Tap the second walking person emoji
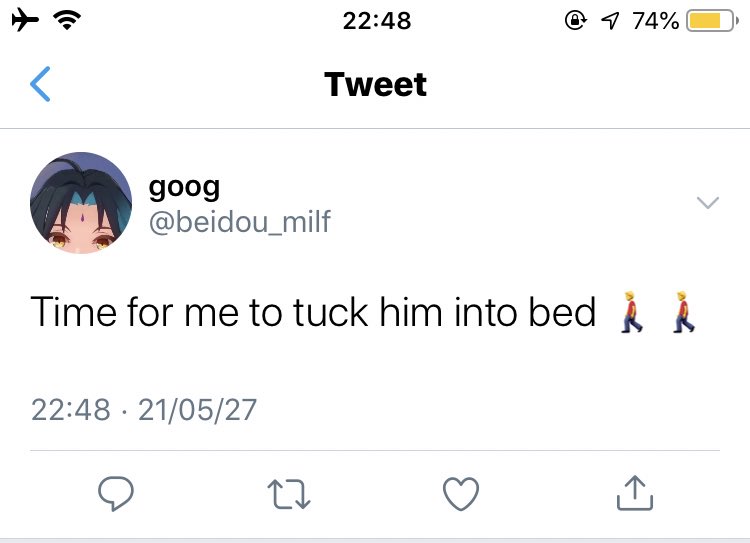Viewport: 750px width, 543px height. [x=684, y=312]
